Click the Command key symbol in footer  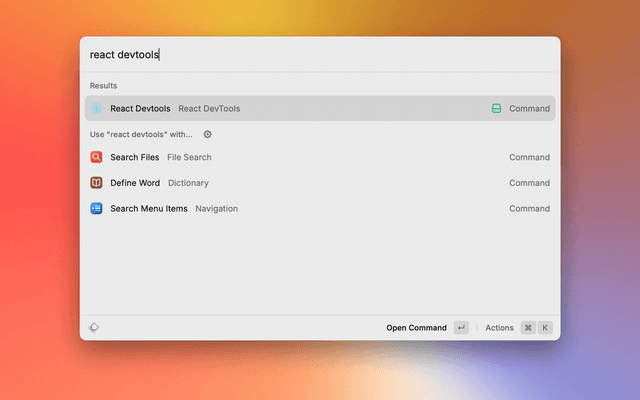click(x=527, y=327)
